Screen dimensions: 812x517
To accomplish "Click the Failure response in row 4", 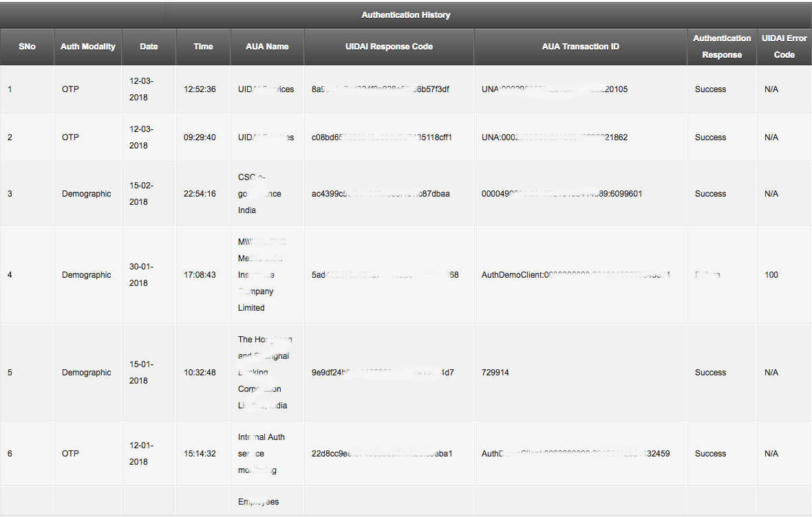I will [x=709, y=274].
